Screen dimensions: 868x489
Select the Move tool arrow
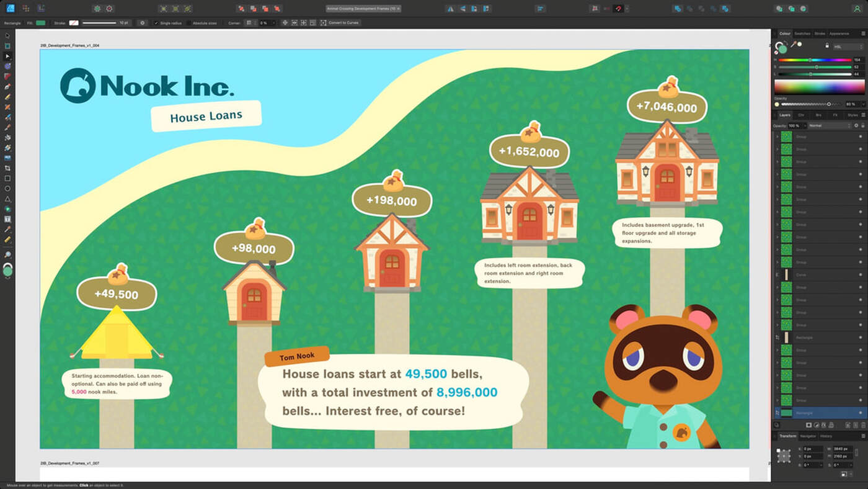point(7,35)
